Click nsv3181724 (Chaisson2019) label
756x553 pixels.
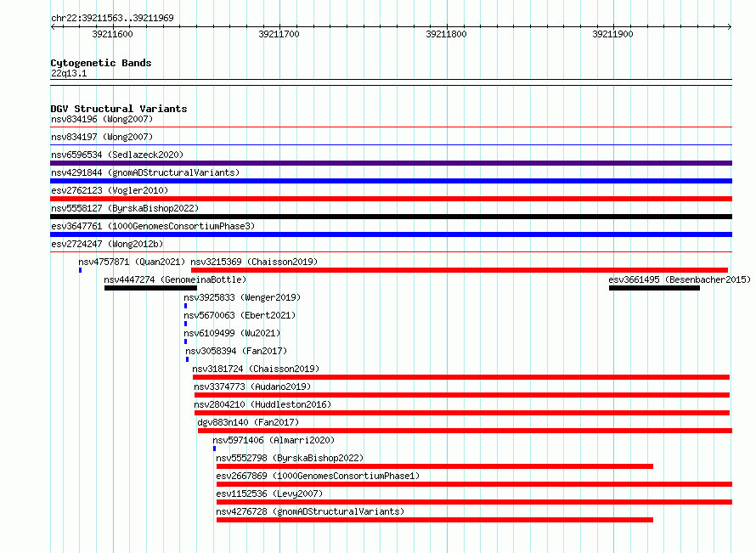(x=256, y=369)
